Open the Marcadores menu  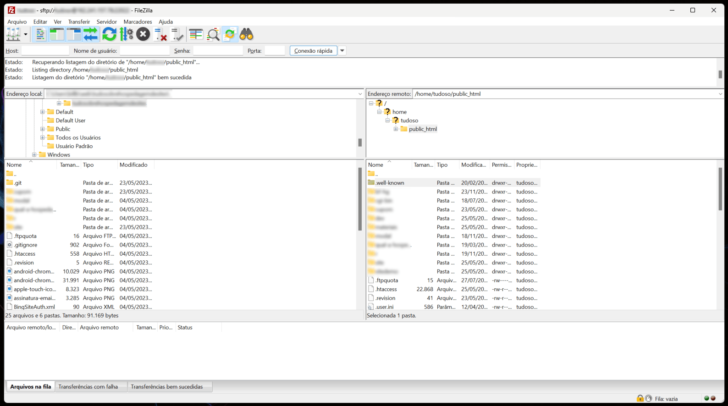coord(137,21)
